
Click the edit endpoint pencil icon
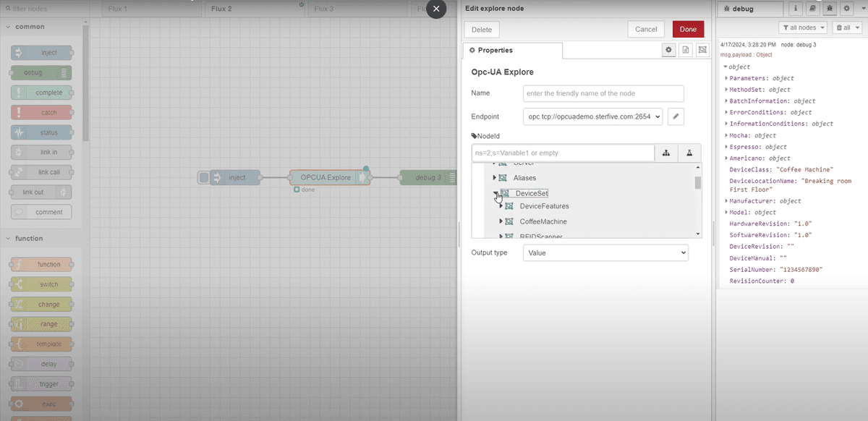pyautogui.click(x=675, y=116)
